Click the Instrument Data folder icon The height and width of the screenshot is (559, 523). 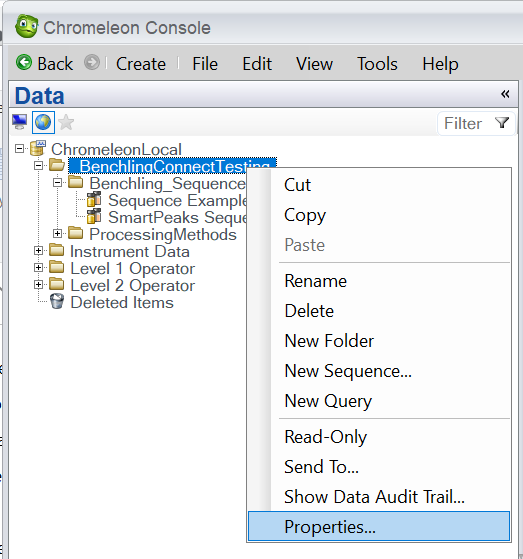click(57, 250)
